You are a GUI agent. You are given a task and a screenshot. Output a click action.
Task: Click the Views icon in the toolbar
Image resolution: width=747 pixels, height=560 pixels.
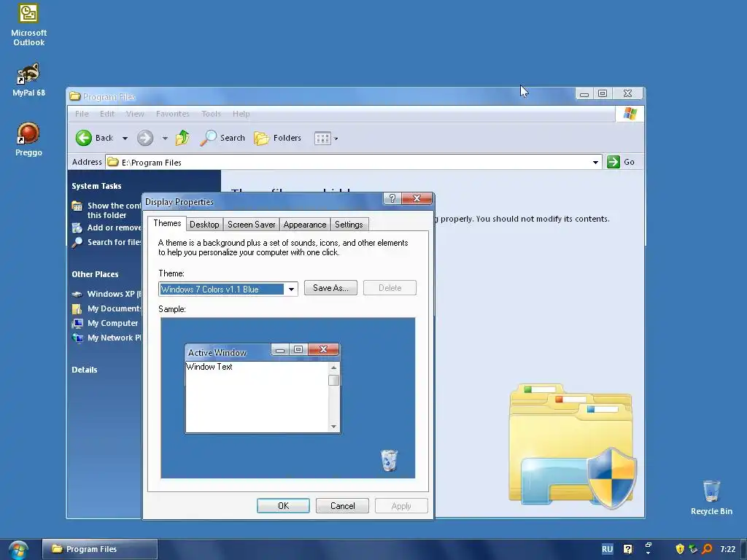click(x=322, y=139)
